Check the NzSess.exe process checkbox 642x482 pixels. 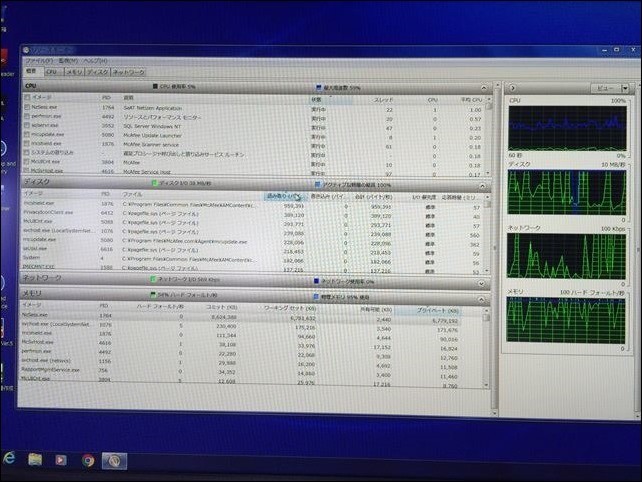27,107
